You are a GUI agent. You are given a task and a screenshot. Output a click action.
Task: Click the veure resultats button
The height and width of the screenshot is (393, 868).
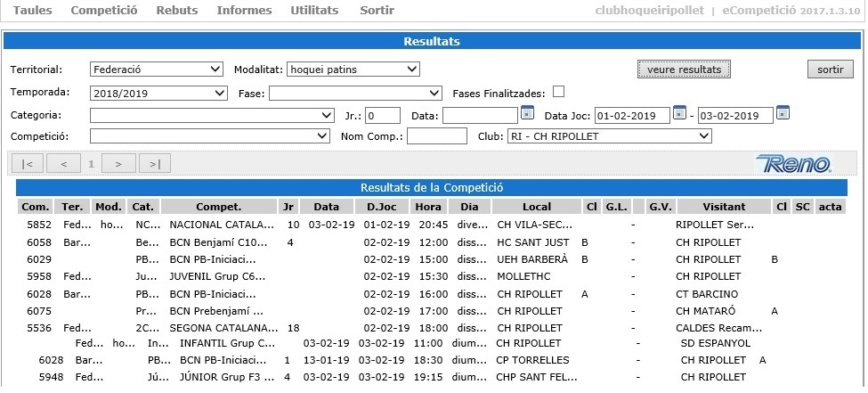(x=684, y=70)
